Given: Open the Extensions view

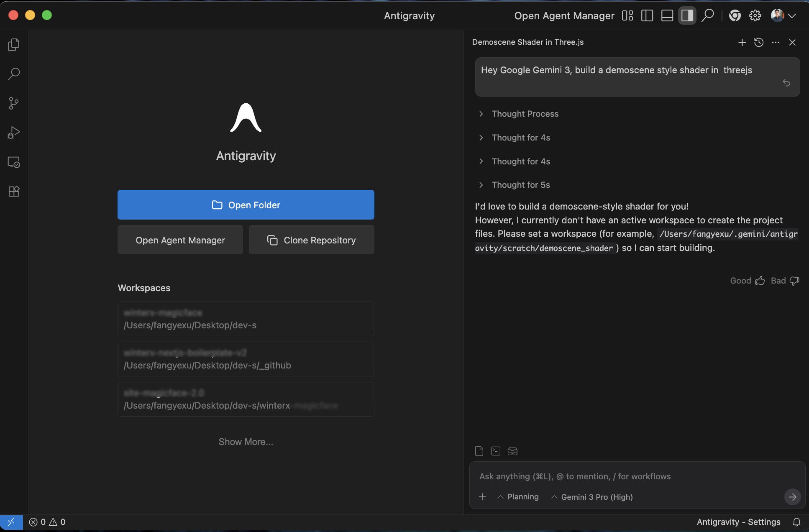Looking at the screenshot, I should (x=14, y=191).
